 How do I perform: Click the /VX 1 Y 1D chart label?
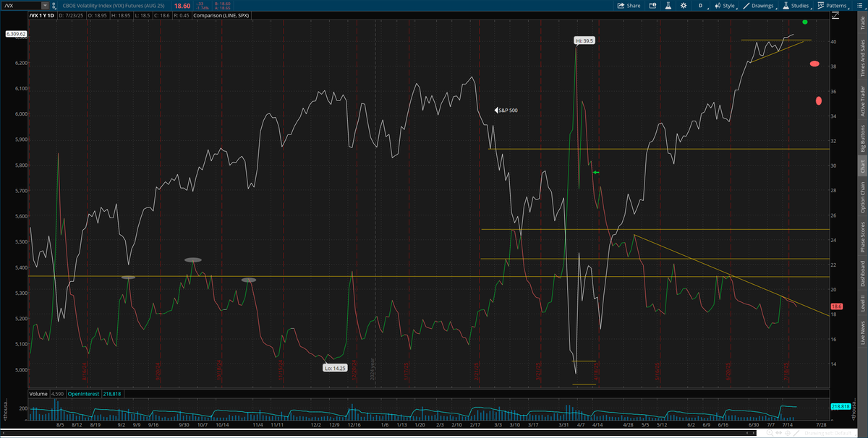41,14
